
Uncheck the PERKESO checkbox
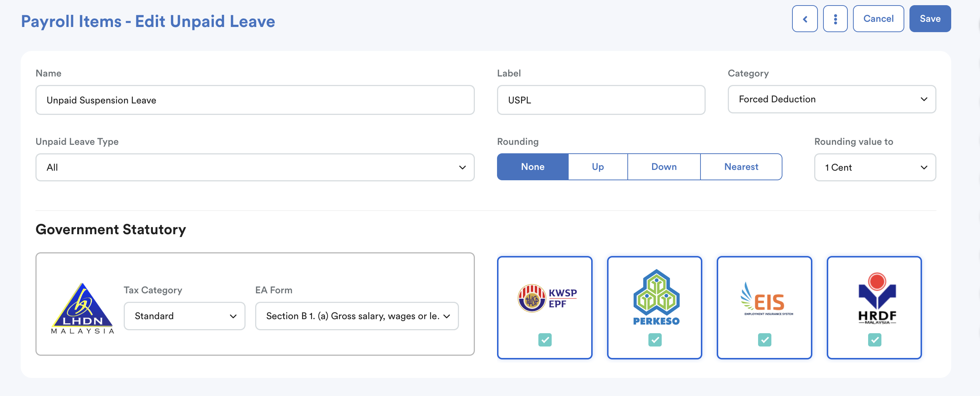[x=655, y=339]
